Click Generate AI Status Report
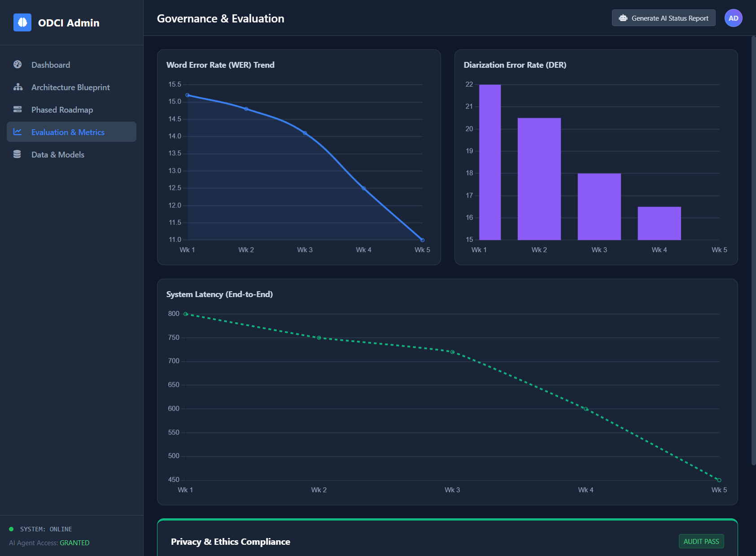 point(663,18)
